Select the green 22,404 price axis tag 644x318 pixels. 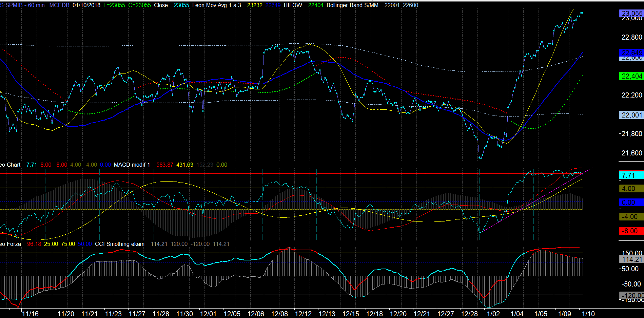point(631,76)
